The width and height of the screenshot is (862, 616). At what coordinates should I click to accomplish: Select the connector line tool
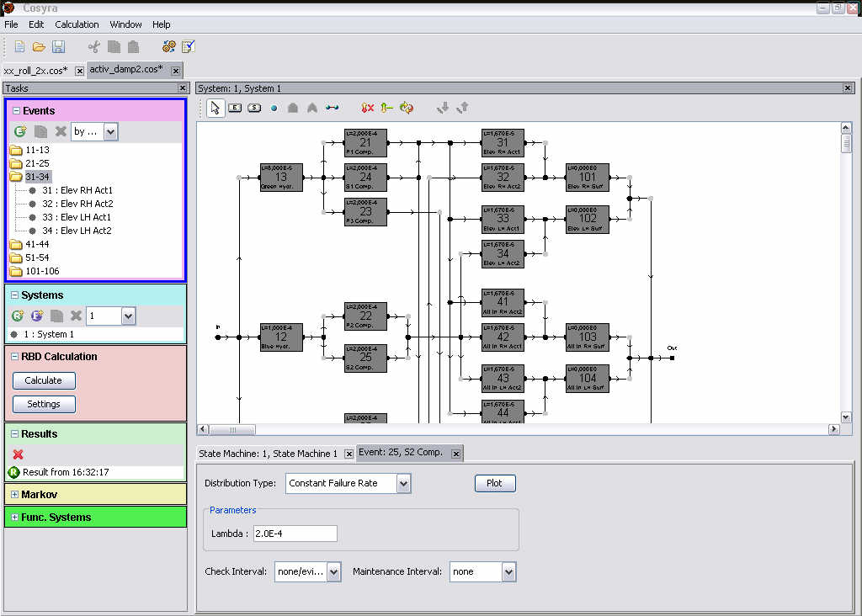(x=332, y=108)
